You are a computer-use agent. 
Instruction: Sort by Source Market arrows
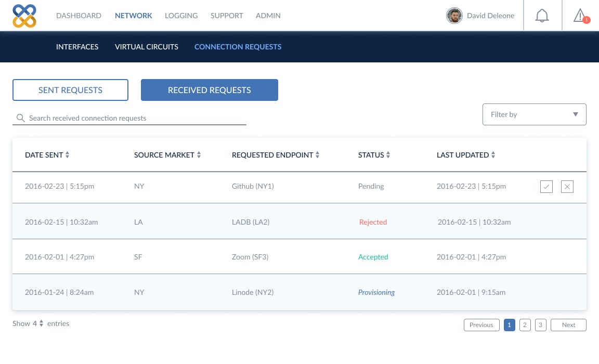(199, 154)
